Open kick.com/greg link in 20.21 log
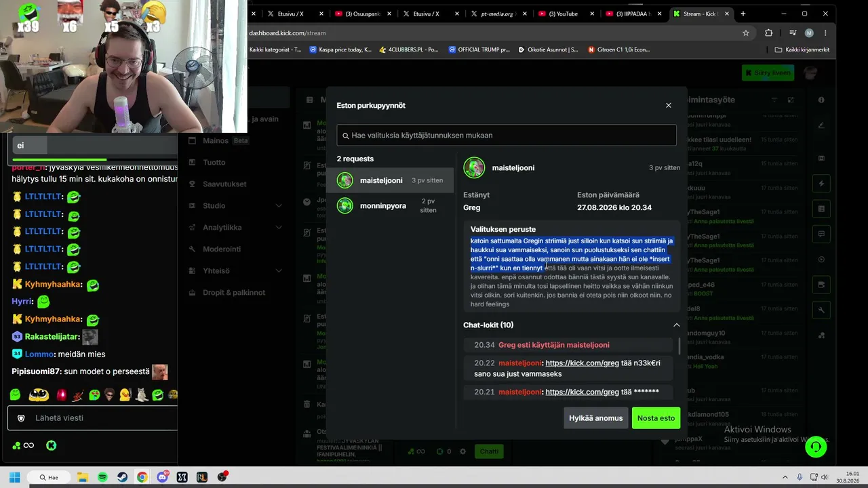 582,392
